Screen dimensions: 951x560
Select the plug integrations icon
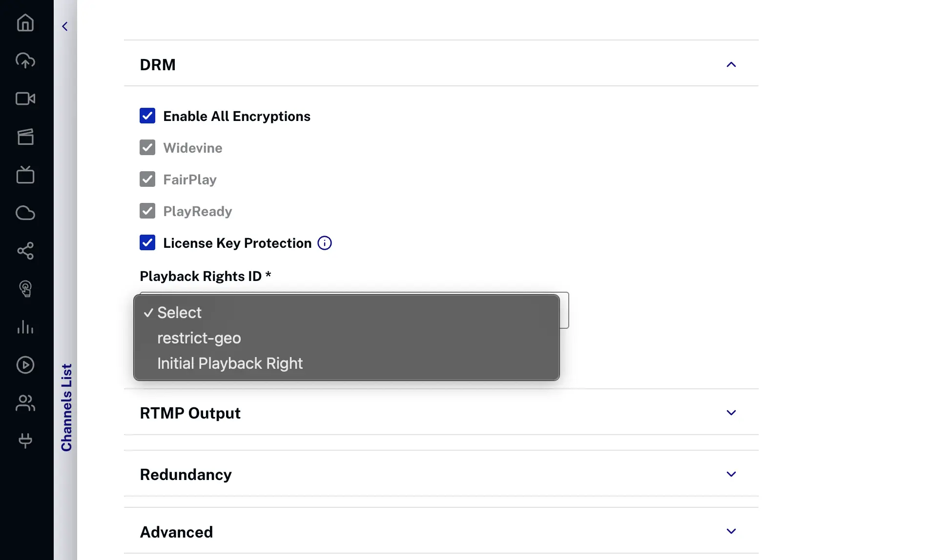(25, 440)
